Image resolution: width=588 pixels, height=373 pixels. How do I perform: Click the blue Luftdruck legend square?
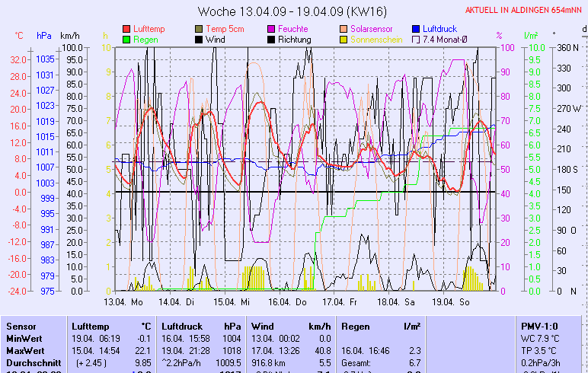tap(417, 29)
